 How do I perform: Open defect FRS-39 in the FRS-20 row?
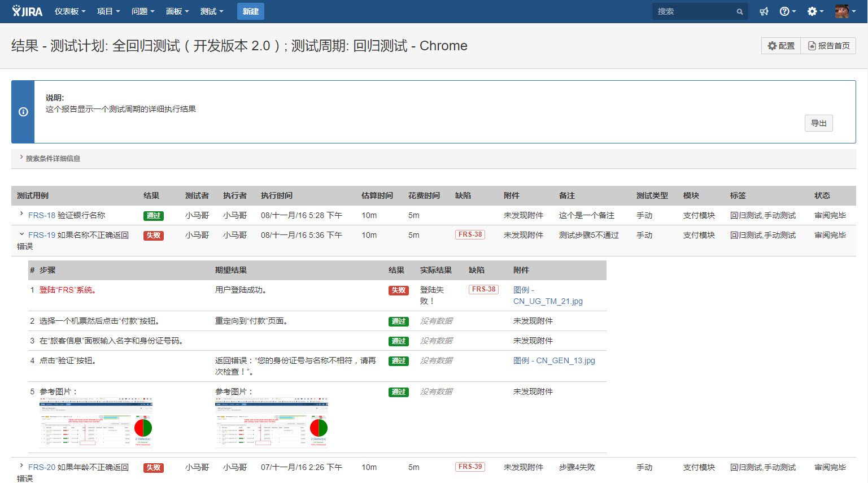(470, 467)
